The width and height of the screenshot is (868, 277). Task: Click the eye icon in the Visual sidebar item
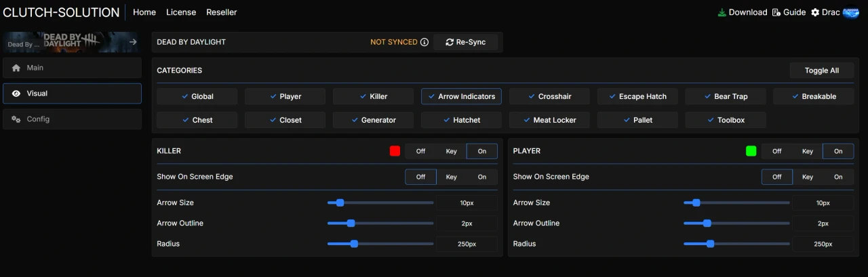(16, 93)
